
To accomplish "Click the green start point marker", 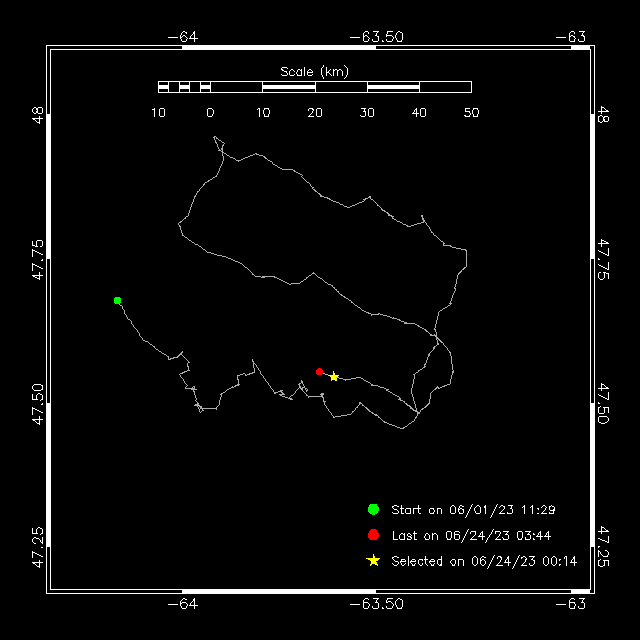I will pos(118,300).
